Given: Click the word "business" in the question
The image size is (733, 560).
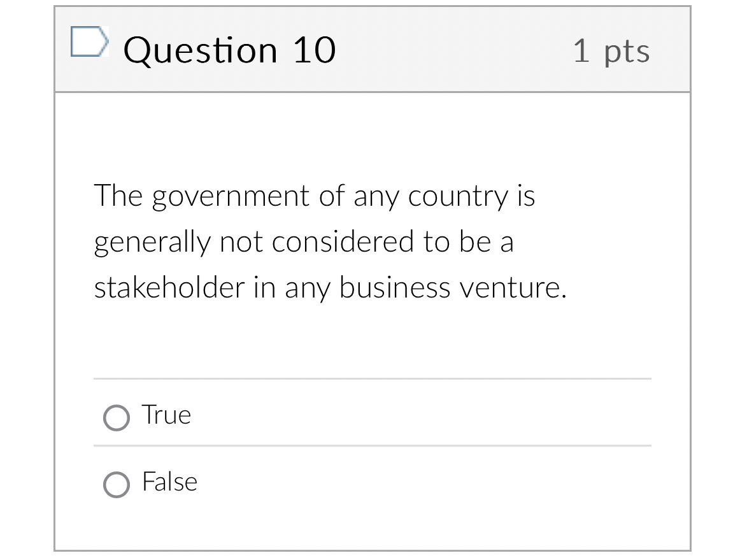Looking at the screenshot, I should pos(394,288).
